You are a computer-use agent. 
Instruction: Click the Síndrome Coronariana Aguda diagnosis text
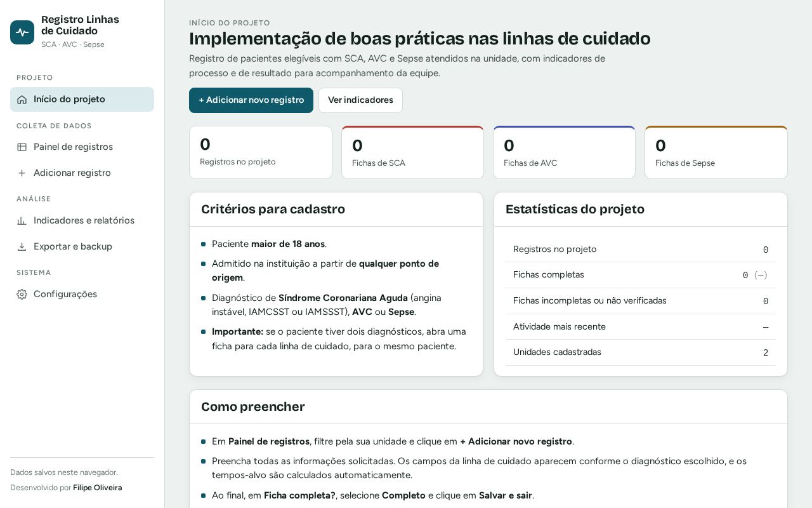pyautogui.click(x=343, y=298)
